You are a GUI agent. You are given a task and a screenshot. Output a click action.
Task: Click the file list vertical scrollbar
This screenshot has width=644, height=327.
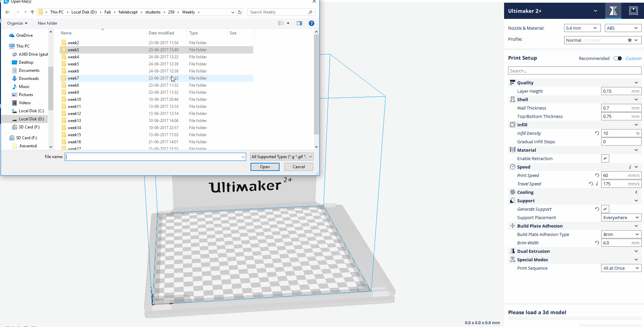tap(316, 84)
